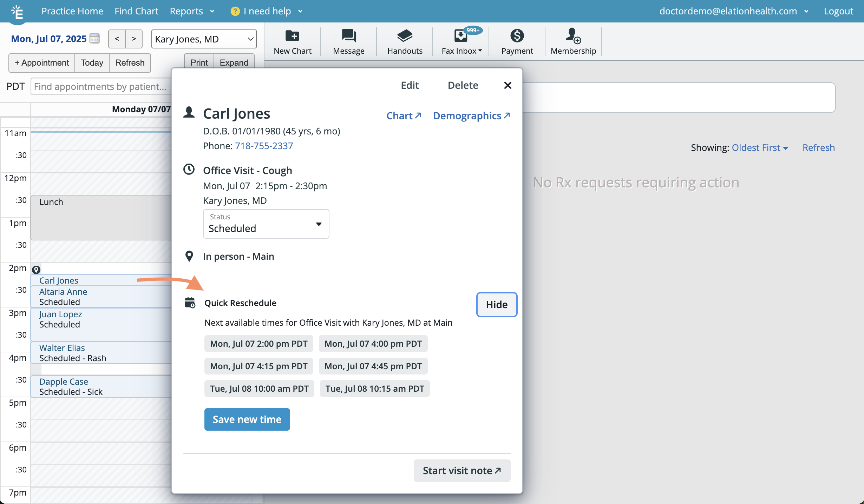Click the Elation logo icon
This screenshot has height=504, width=864.
pyautogui.click(x=17, y=12)
